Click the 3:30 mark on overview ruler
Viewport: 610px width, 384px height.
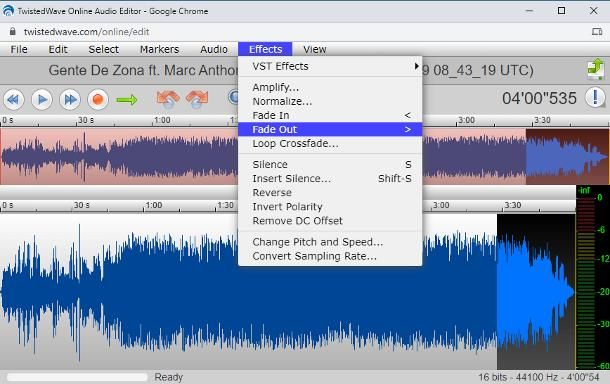(x=542, y=120)
